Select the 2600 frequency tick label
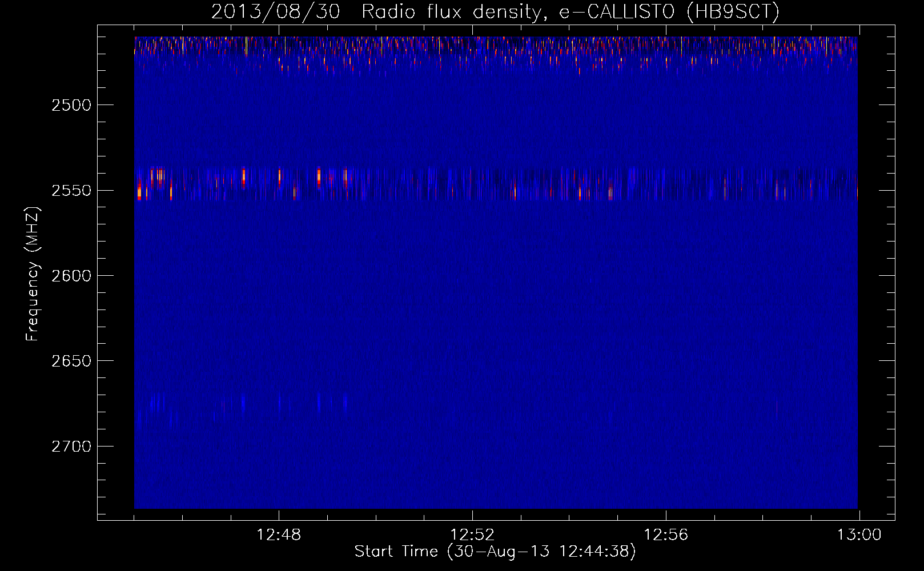This screenshot has width=924, height=571. (71, 276)
